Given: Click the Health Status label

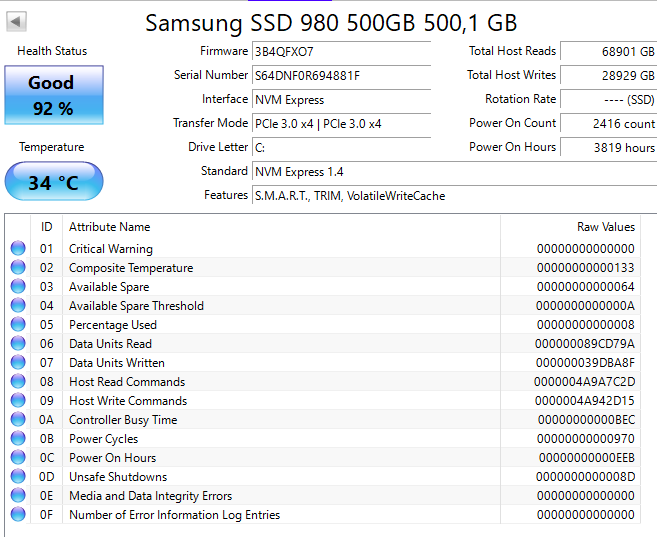Looking at the screenshot, I should tap(52, 51).
